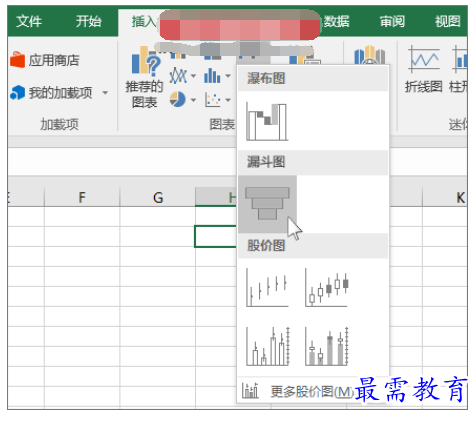
Task: Open the 文件 tab
Action: [x=29, y=21]
